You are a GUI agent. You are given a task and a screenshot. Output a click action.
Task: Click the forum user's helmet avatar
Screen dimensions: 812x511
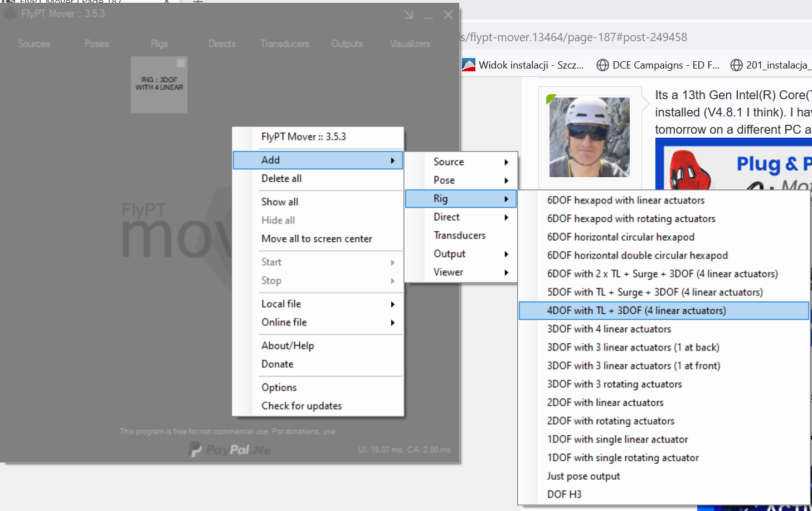click(590, 137)
